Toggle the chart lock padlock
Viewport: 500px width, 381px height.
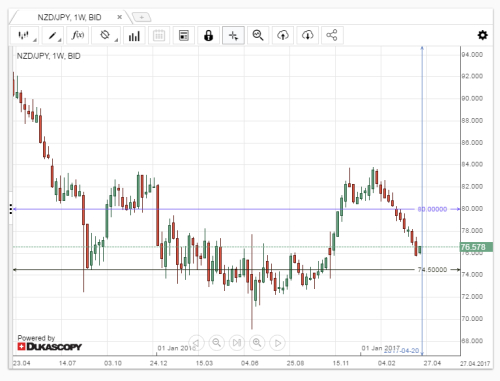click(x=208, y=35)
